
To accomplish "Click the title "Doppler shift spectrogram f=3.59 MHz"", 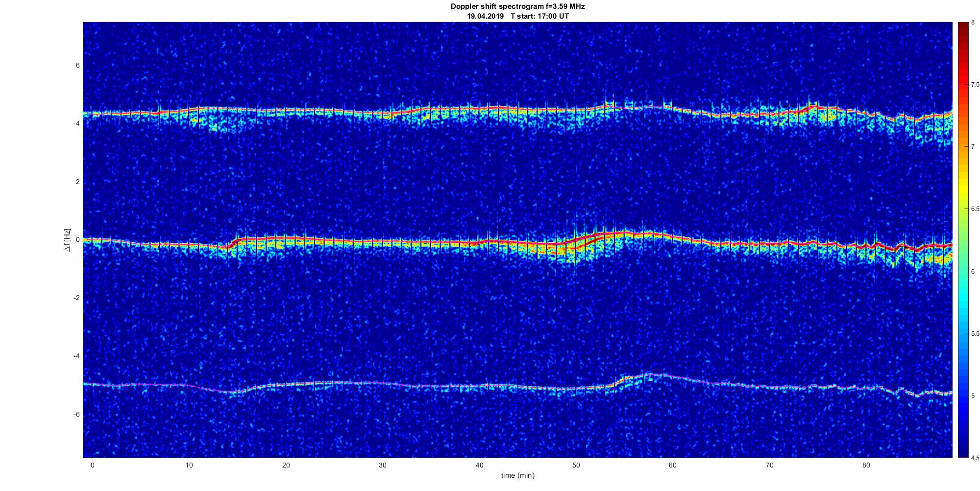I will click(x=517, y=6).
